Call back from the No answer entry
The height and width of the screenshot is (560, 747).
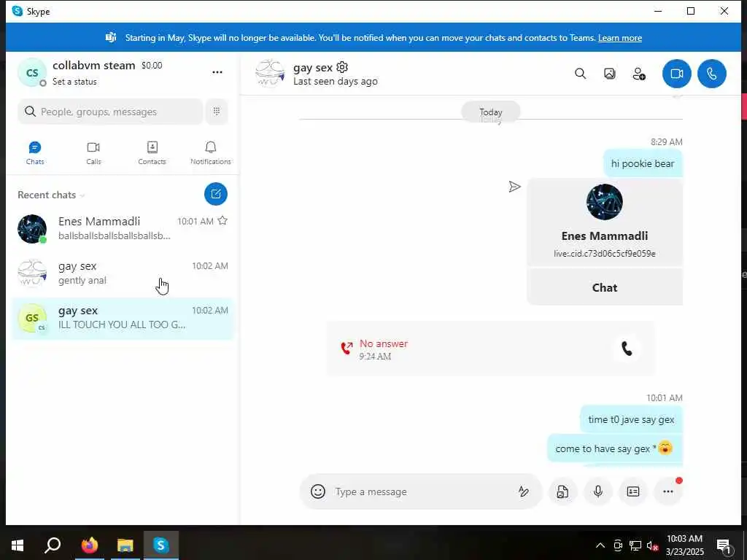coord(627,349)
